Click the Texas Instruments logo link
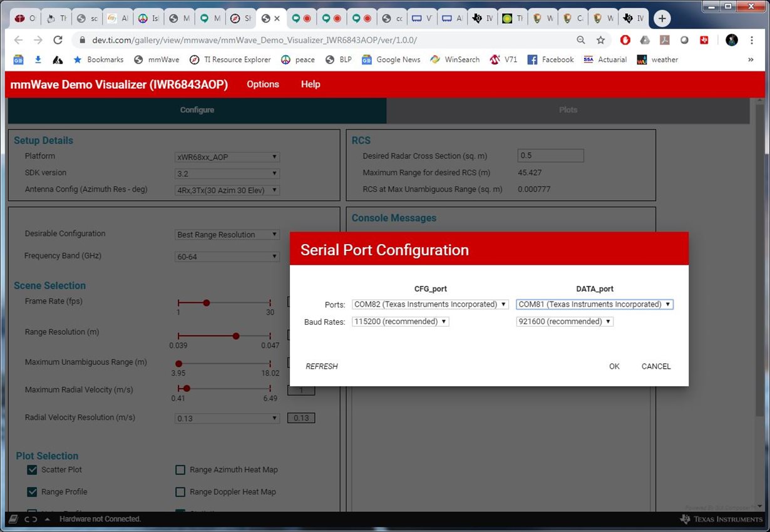Image resolution: width=770 pixels, height=532 pixels. click(721, 519)
